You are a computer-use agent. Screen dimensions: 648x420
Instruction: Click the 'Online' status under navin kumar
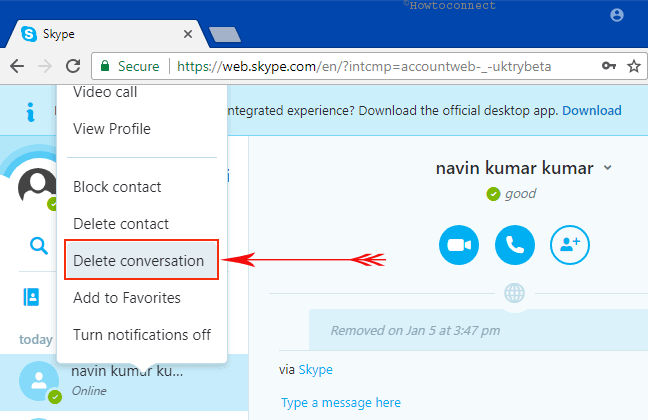point(89,391)
